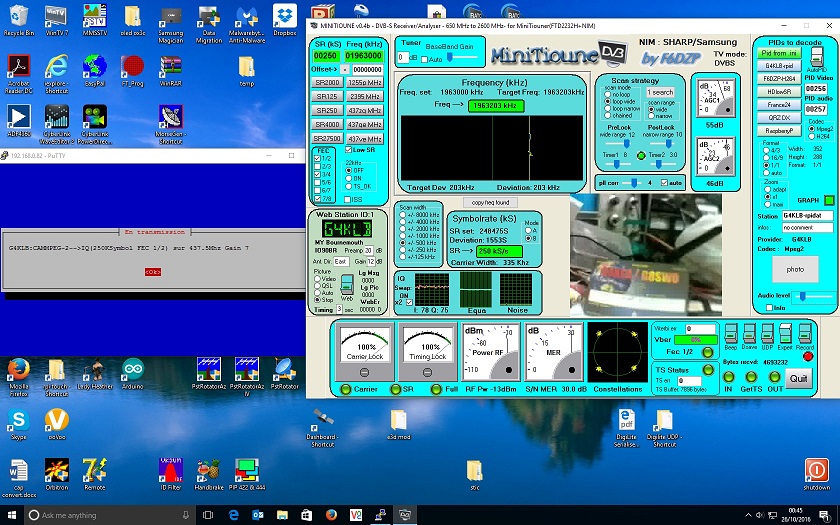This screenshot has width=840, height=525.
Task: Click the Quit button
Action: coord(798,379)
